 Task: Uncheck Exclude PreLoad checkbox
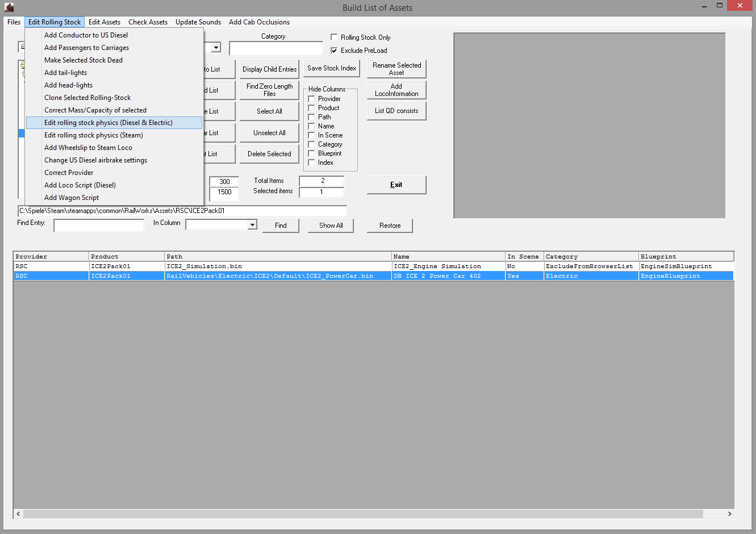pyautogui.click(x=334, y=50)
